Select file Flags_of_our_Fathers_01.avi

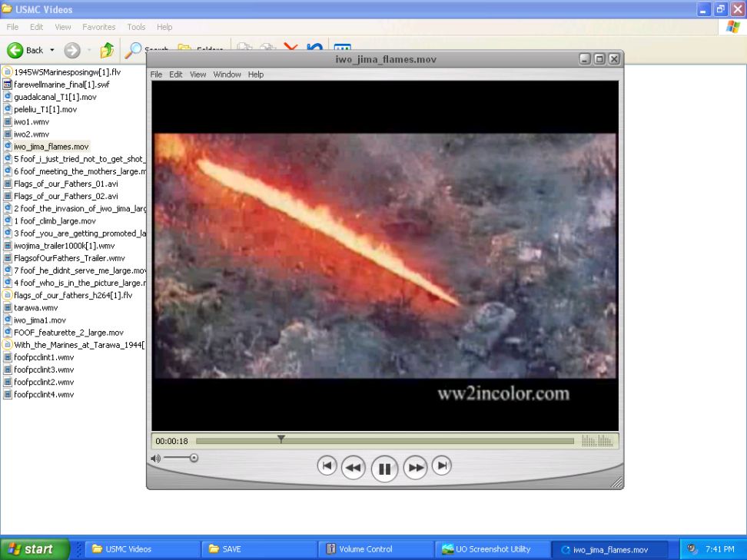coord(66,184)
